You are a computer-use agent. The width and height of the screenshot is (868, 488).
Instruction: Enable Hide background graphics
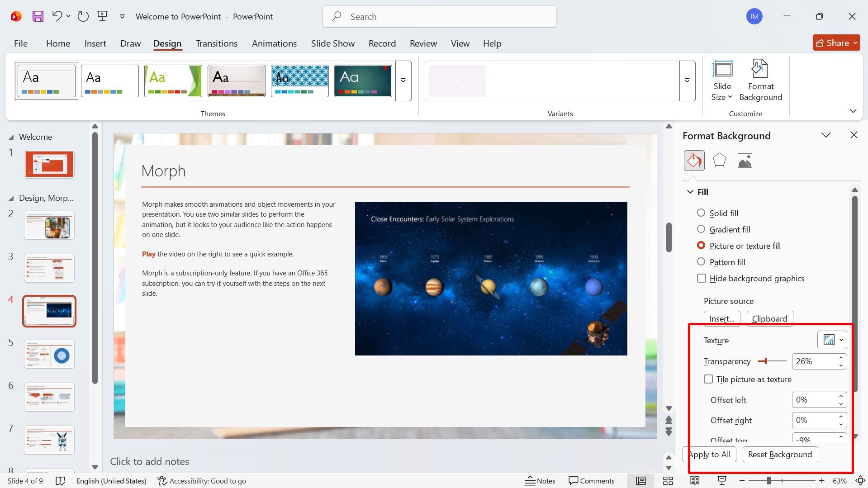[751, 278]
